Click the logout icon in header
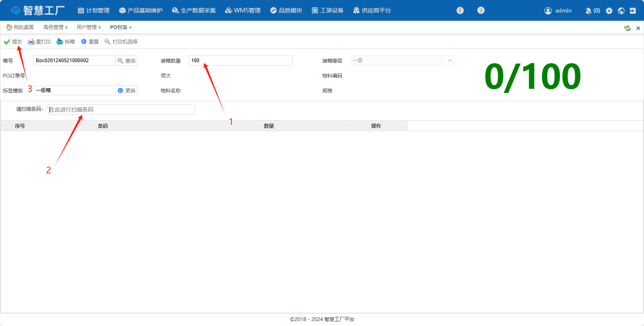The image size is (644, 326). tap(633, 11)
